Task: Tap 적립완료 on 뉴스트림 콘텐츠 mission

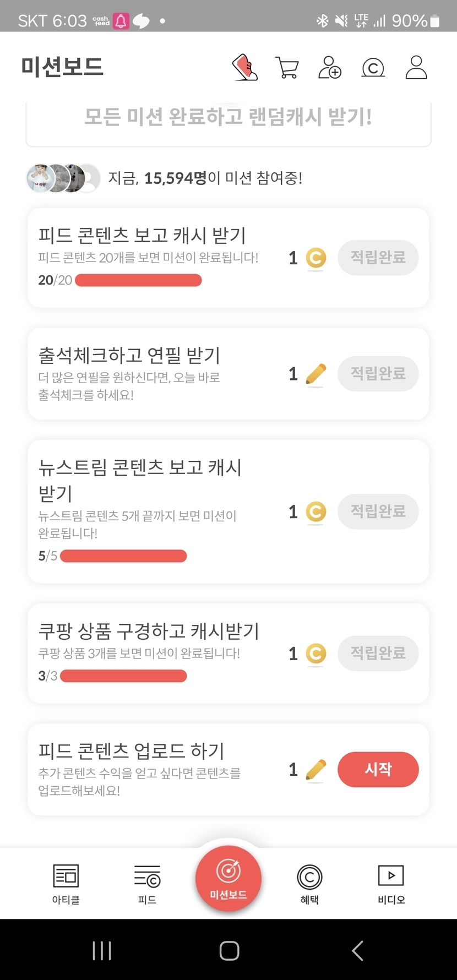Action: click(x=378, y=511)
